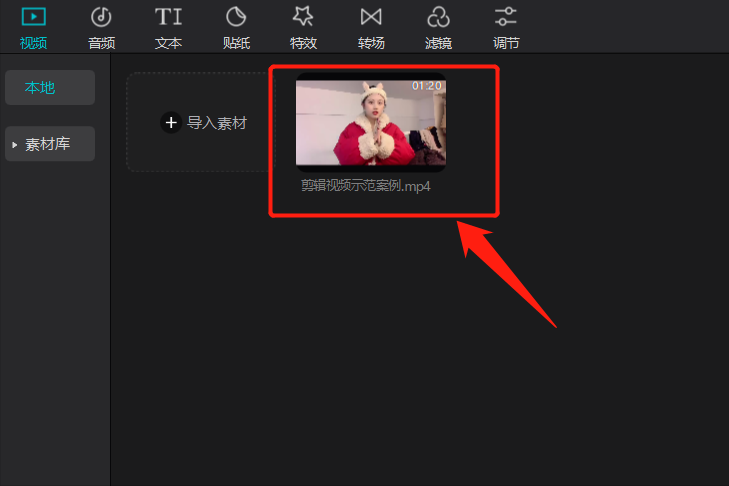Select the 本地 (Local) sidebar tab
Viewport: 729px width, 486px height.
[x=50, y=87]
